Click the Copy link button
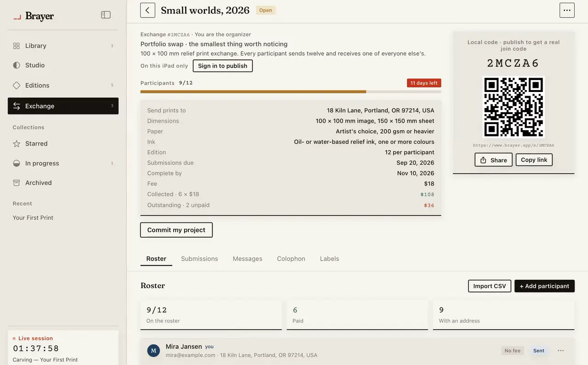 pyautogui.click(x=534, y=160)
